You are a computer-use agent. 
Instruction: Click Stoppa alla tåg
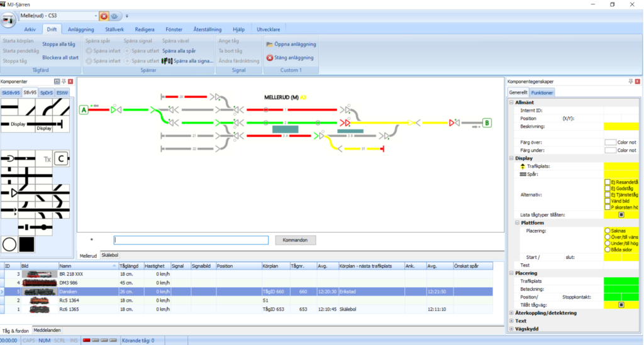pyautogui.click(x=60, y=45)
